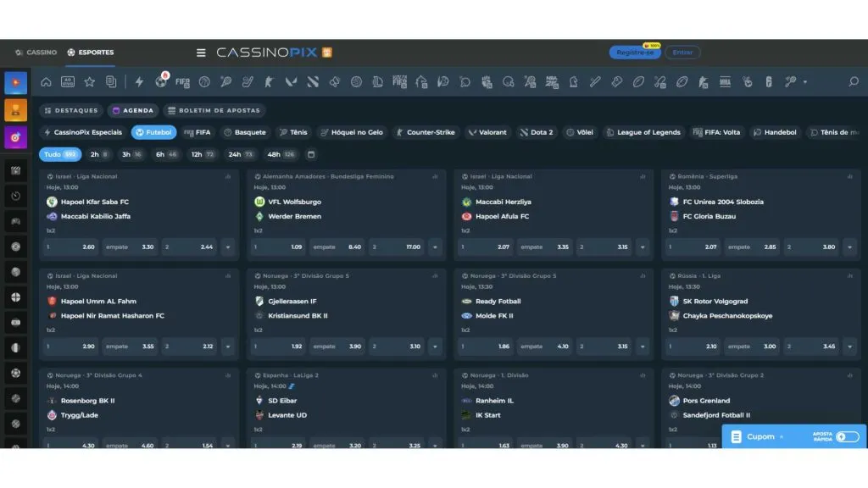Expand the Cupom bet slip panel

point(760,436)
